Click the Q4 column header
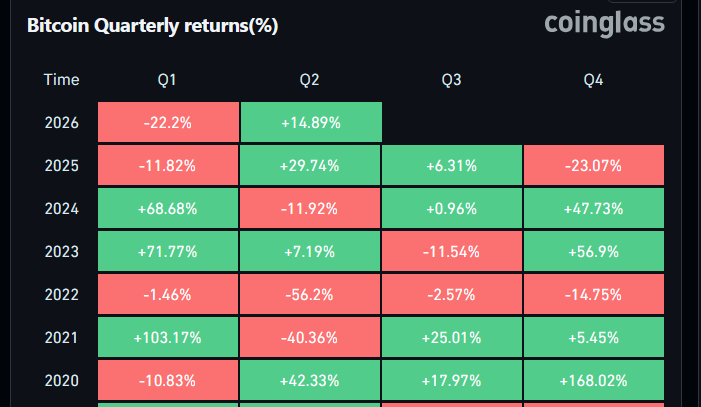The width and height of the screenshot is (701, 407). 593,80
